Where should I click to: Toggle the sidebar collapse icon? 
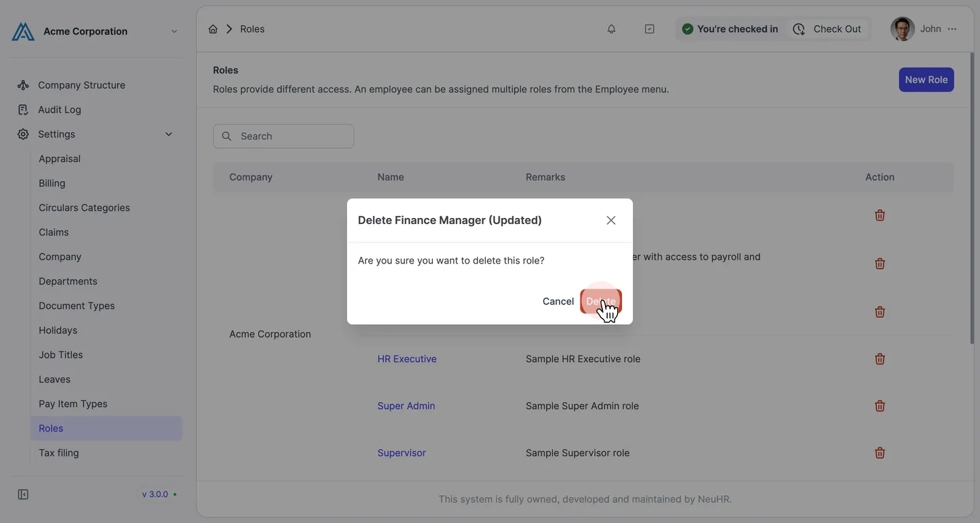click(23, 494)
